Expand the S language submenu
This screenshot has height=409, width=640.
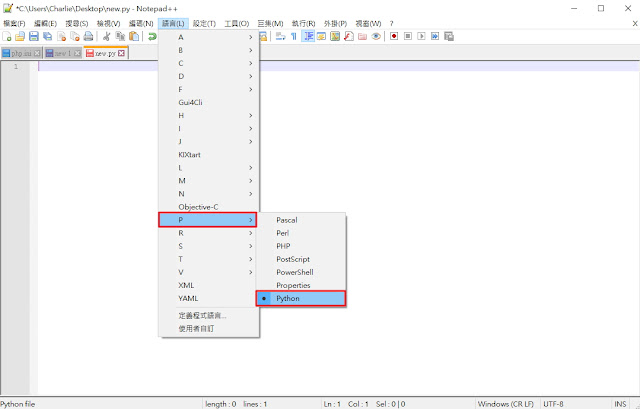209,246
